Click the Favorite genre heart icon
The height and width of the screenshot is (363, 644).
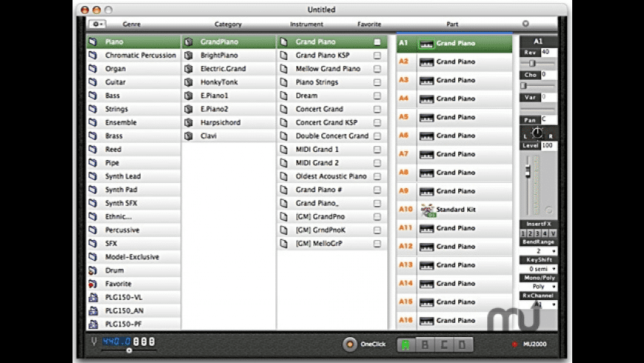click(93, 284)
